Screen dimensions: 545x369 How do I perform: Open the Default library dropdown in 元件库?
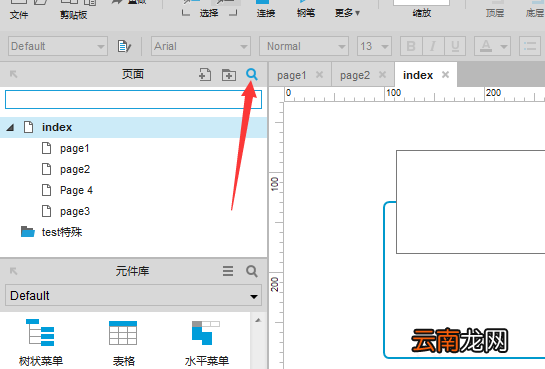click(133, 296)
